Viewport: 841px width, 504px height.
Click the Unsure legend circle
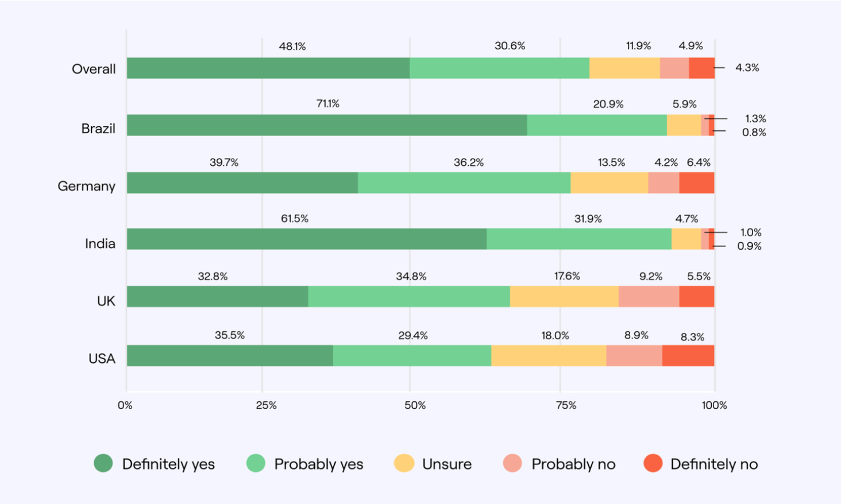404,463
